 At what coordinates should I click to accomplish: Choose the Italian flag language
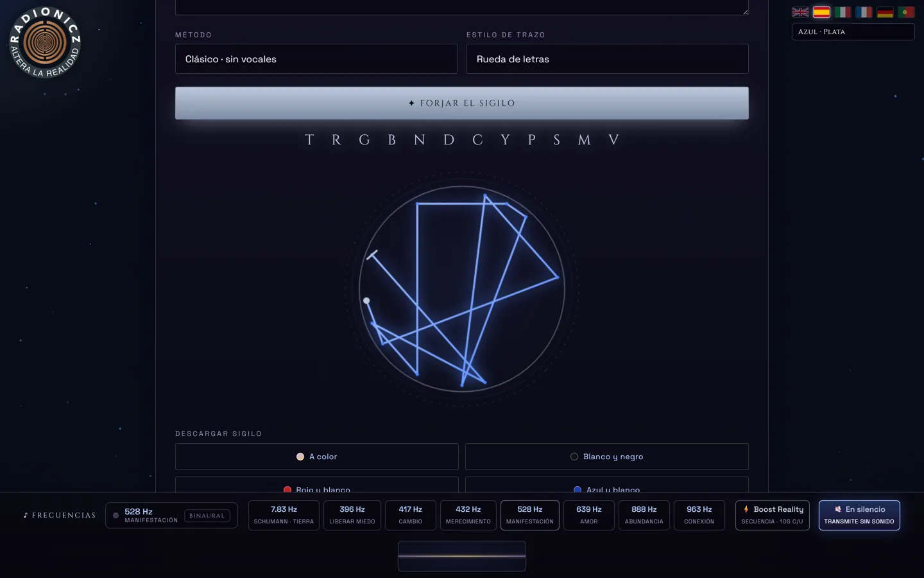843,12
